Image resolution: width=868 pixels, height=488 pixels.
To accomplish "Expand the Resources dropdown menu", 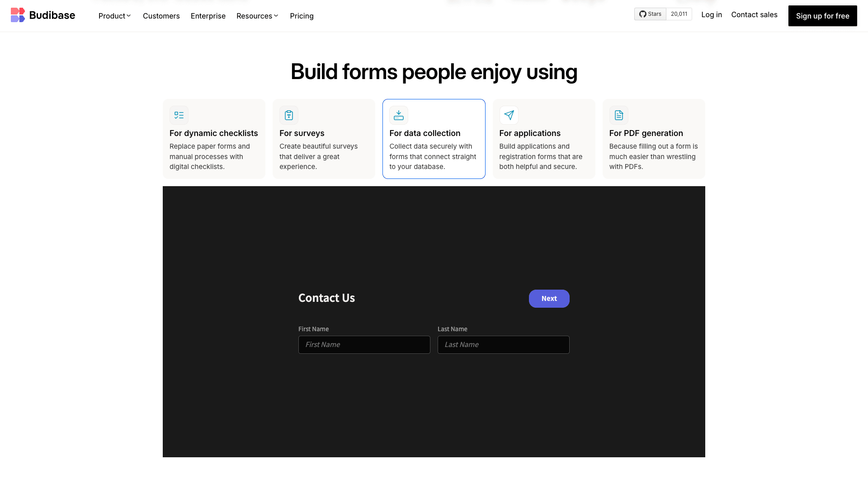I will [258, 15].
